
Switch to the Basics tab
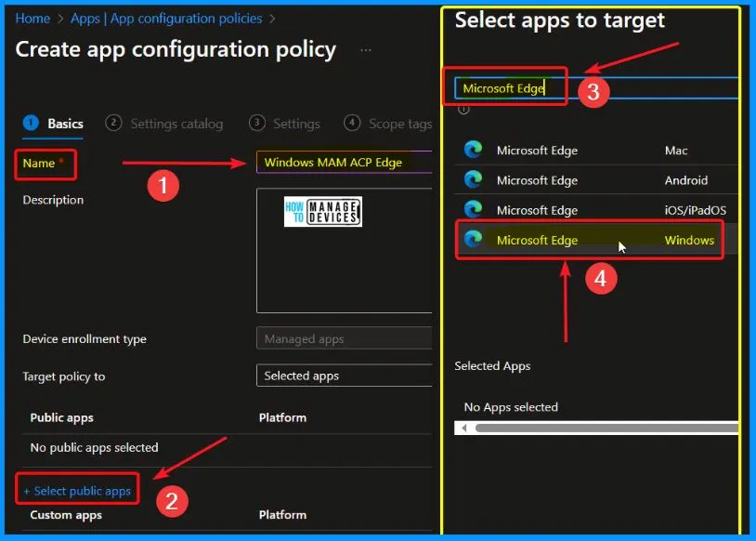(x=53, y=124)
